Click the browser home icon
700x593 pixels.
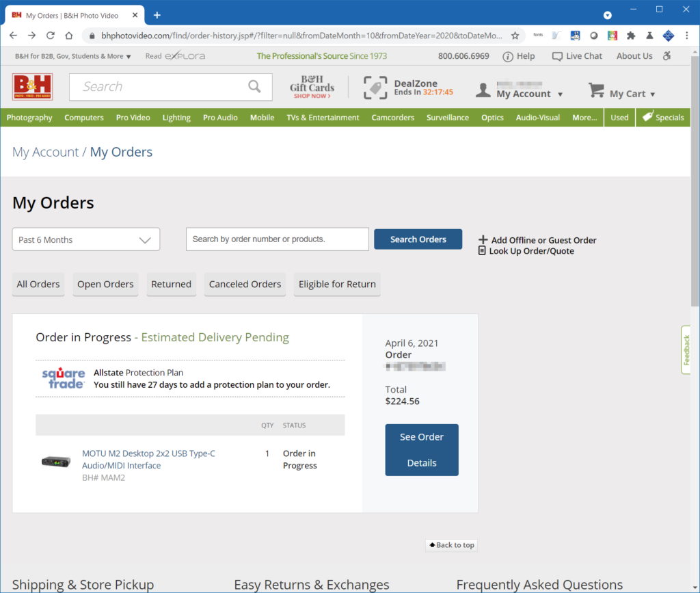pos(69,36)
